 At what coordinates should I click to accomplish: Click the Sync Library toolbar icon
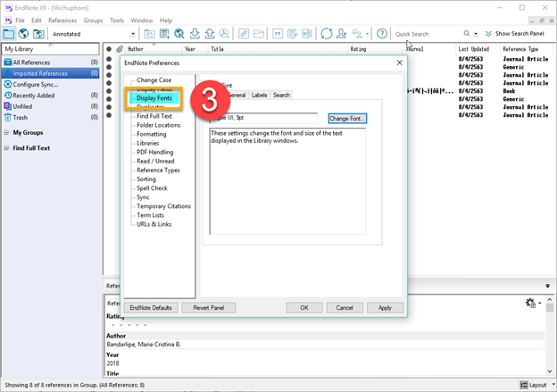[x=327, y=34]
